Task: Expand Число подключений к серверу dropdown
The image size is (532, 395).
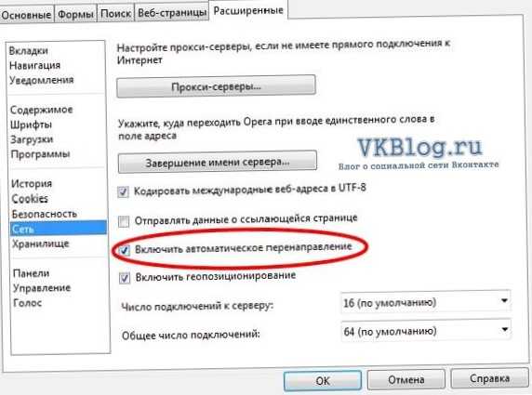Action: point(426,302)
